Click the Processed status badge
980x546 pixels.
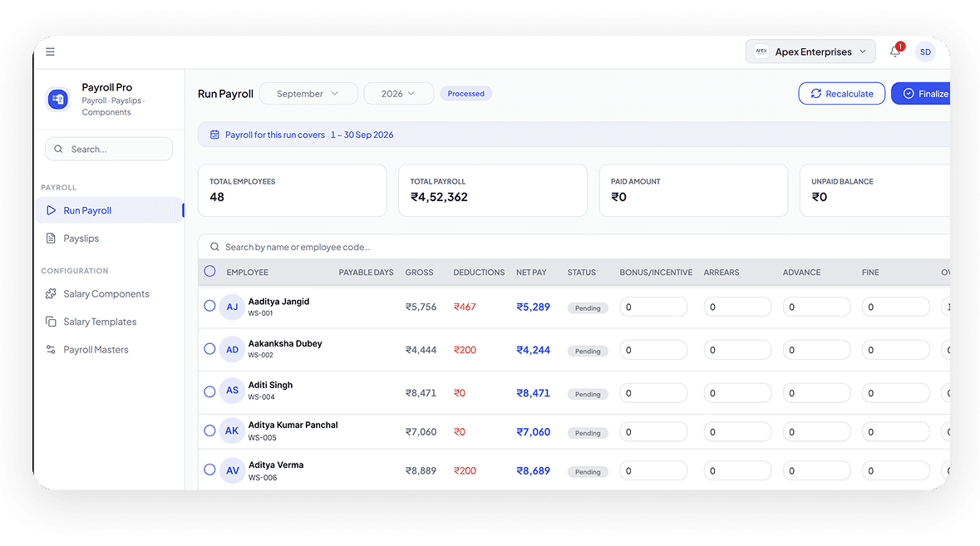[x=465, y=94]
